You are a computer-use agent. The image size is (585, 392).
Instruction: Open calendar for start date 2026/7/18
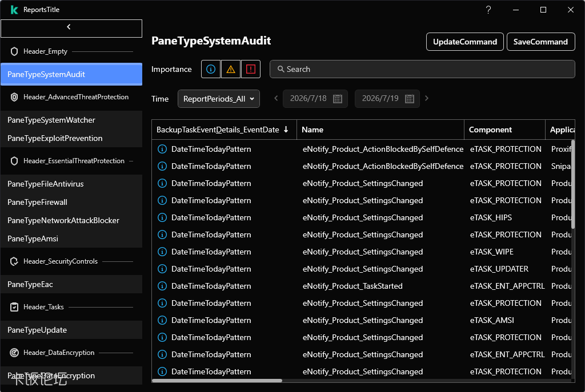tap(337, 99)
